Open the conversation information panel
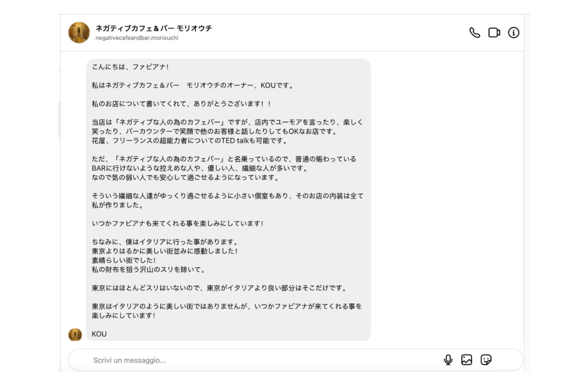The height and width of the screenshot is (392, 588). pos(514,33)
